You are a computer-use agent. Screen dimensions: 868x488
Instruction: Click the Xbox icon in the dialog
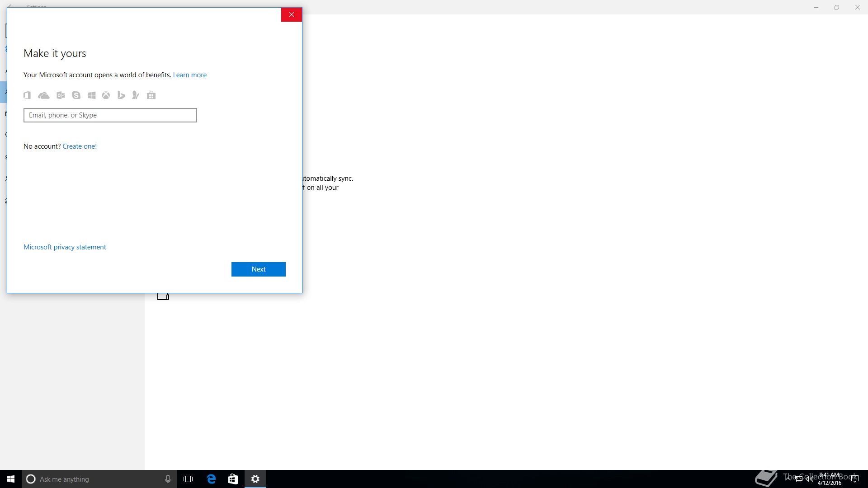(x=106, y=95)
